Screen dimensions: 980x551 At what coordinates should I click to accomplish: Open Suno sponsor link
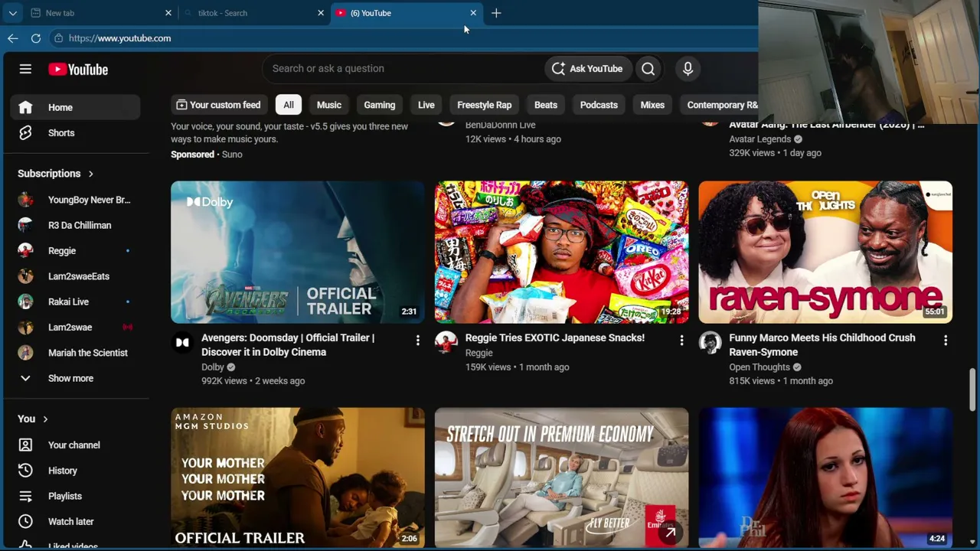pos(232,155)
